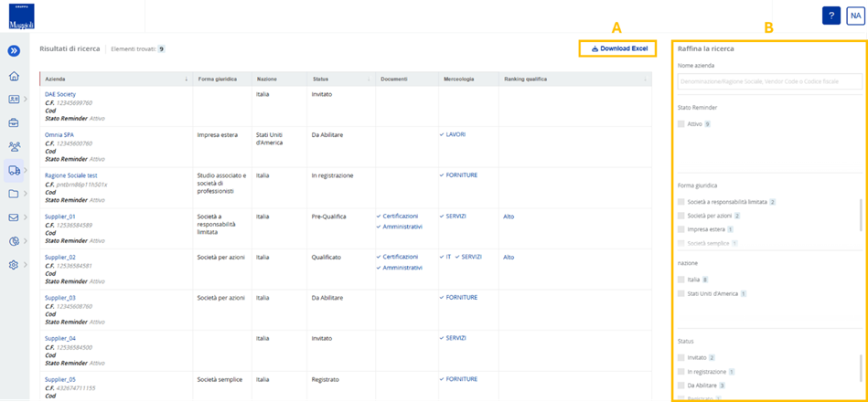This screenshot has height=402, width=868.
Task: Open DAE Society company link
Action: pos(59,94)
